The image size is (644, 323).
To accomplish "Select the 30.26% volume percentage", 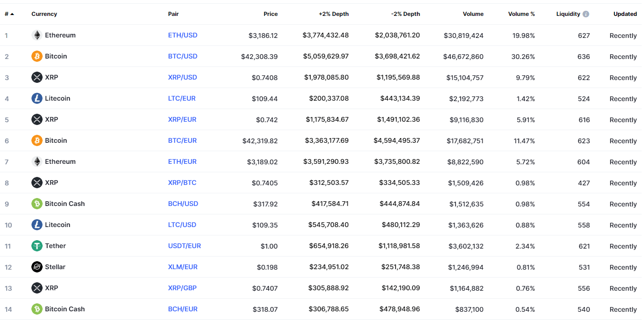I will click(523, 57).
